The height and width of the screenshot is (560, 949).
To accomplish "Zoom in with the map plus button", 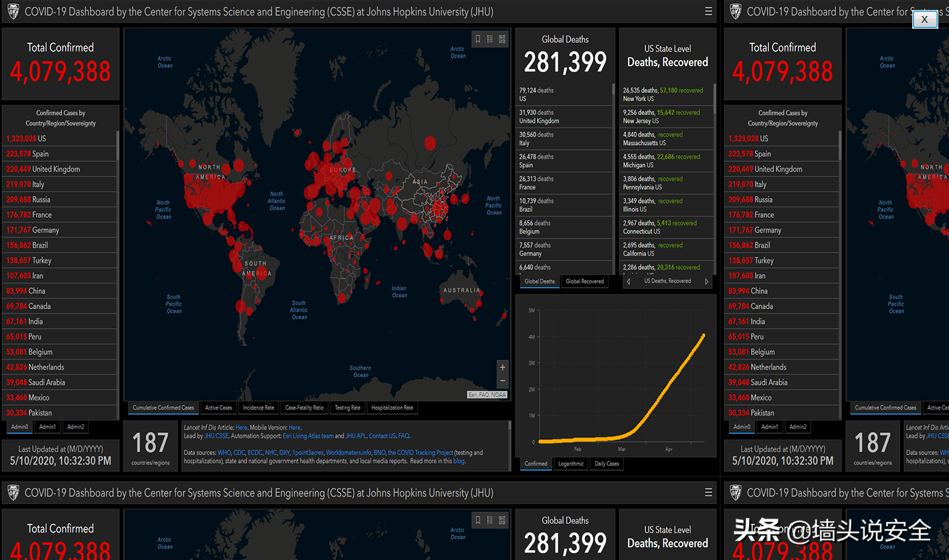I will [503, 368].
